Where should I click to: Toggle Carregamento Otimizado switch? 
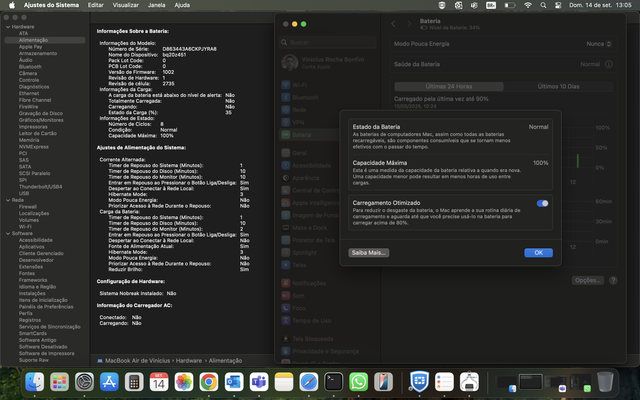(542, 203)
